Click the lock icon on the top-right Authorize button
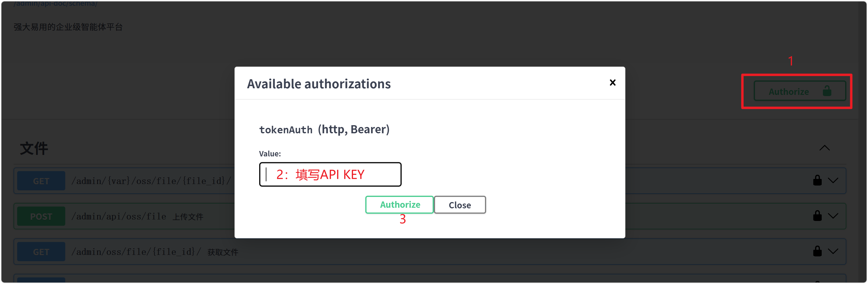The image size is (868, 284). (827, 91)
